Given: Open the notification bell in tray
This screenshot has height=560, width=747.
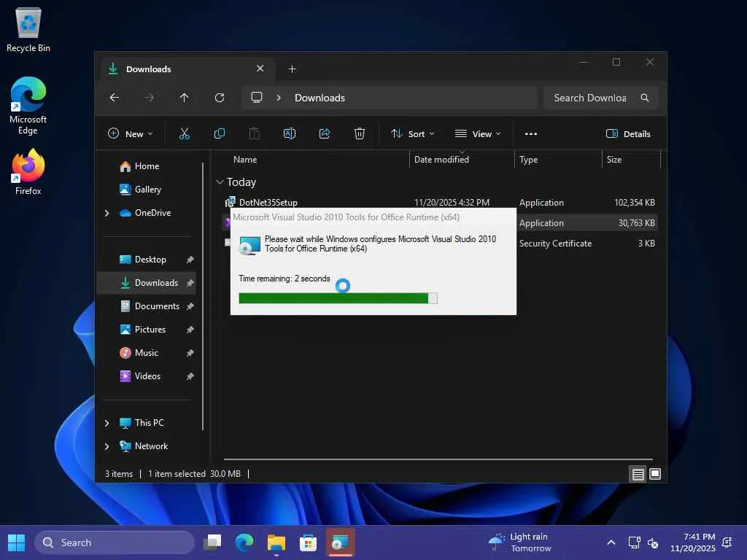Looking at the screenshot, I should tap(727, 542).
